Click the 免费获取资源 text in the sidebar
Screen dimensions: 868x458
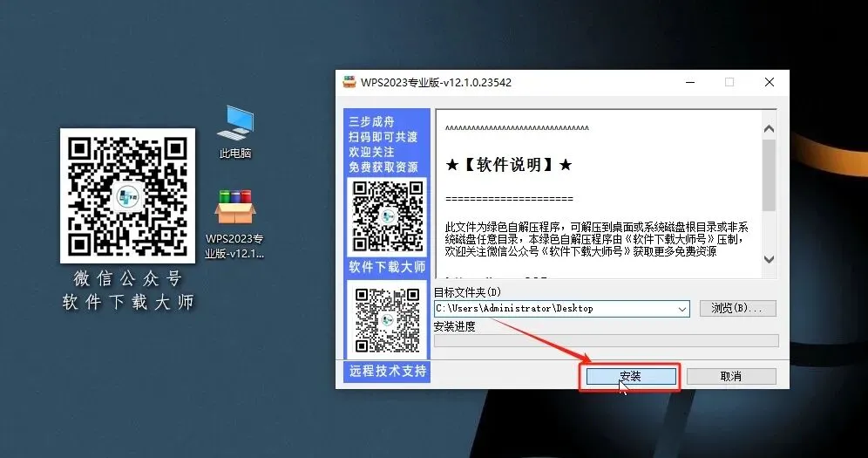383,167
